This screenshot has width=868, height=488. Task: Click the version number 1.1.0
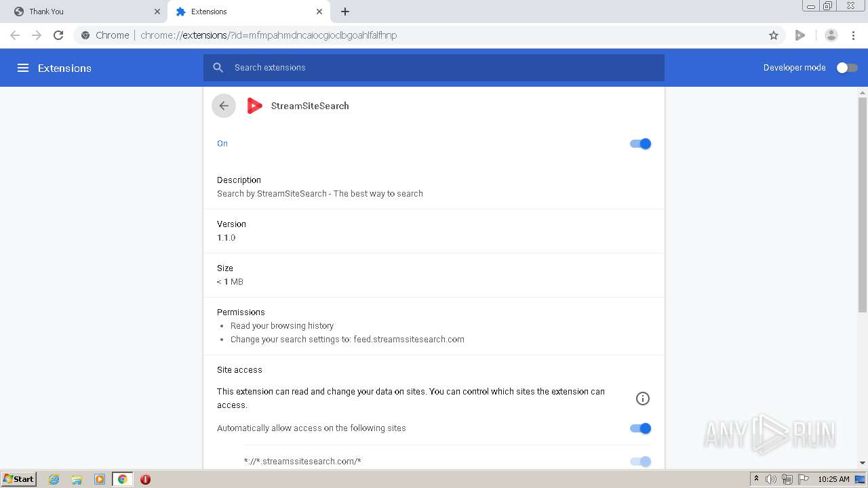(x=226, y=238)
